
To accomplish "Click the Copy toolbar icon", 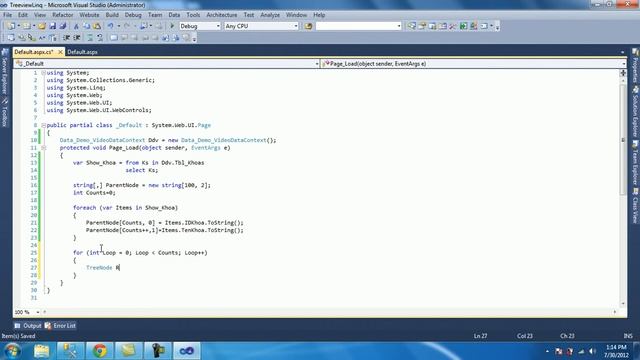I will coord(87,26).
